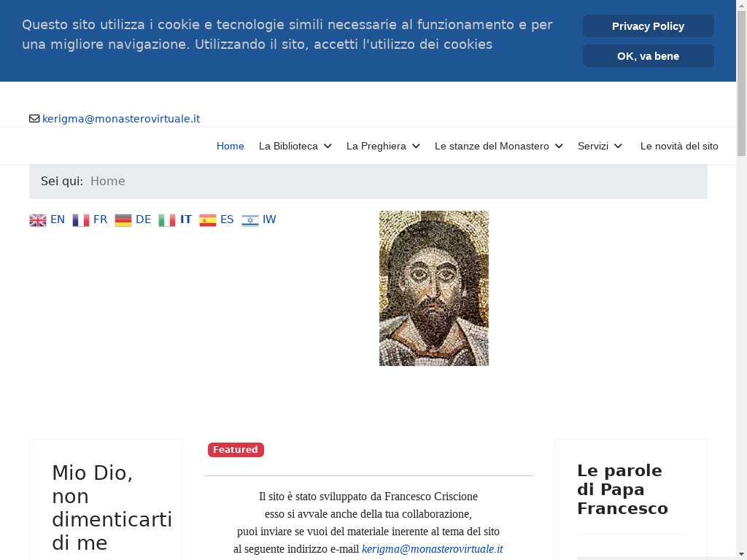Viewport: 747px width, 560px height.
Task: Accept cookies with OK, va bene
Action: 648,56
